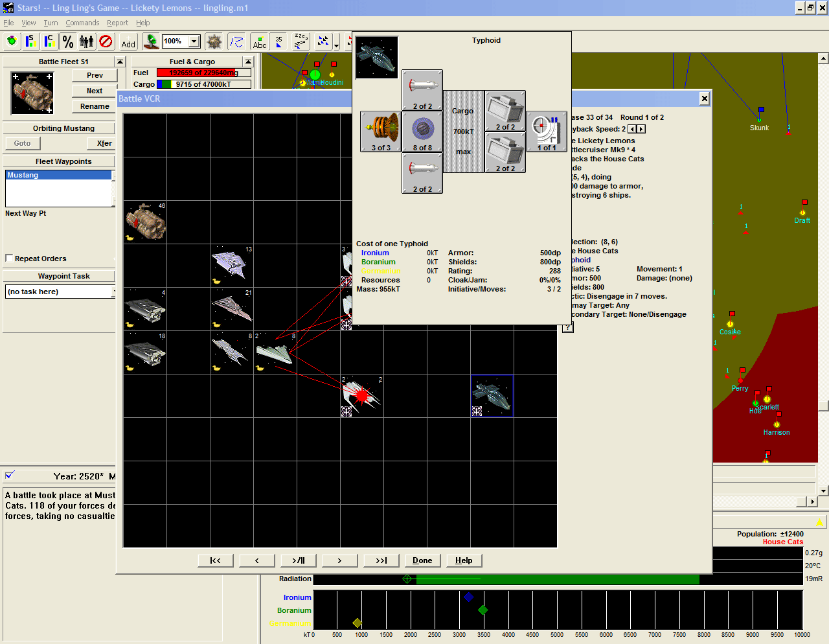The height and width of the screenshot is (644, 829).
Task: Select the Percent Population view icon
Action: [68, 42]
